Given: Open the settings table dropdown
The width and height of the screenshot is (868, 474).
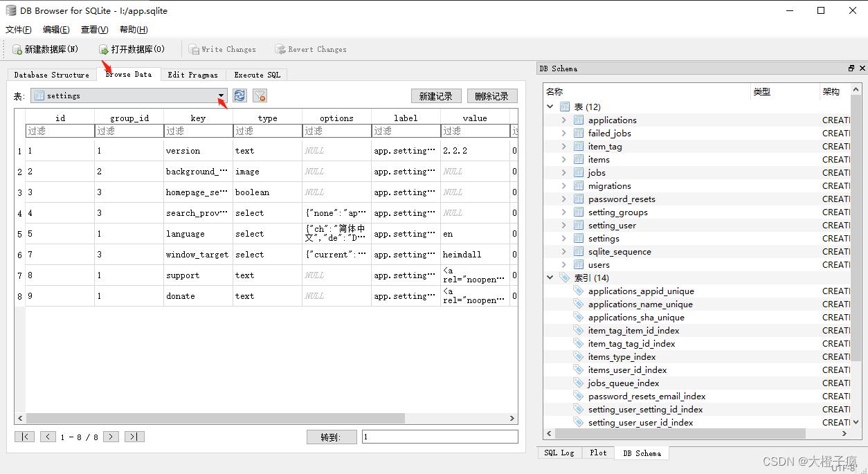Looking at the screenshot, I should click(x=221, y=96).
